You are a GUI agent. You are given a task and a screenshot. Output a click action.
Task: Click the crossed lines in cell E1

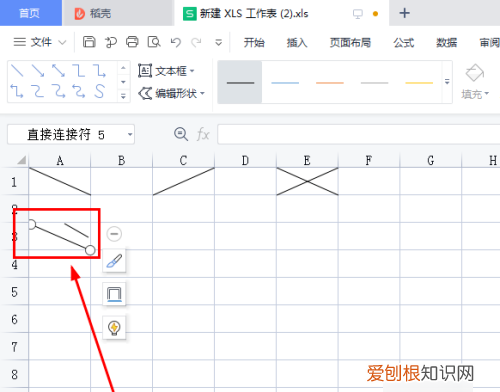307,181
